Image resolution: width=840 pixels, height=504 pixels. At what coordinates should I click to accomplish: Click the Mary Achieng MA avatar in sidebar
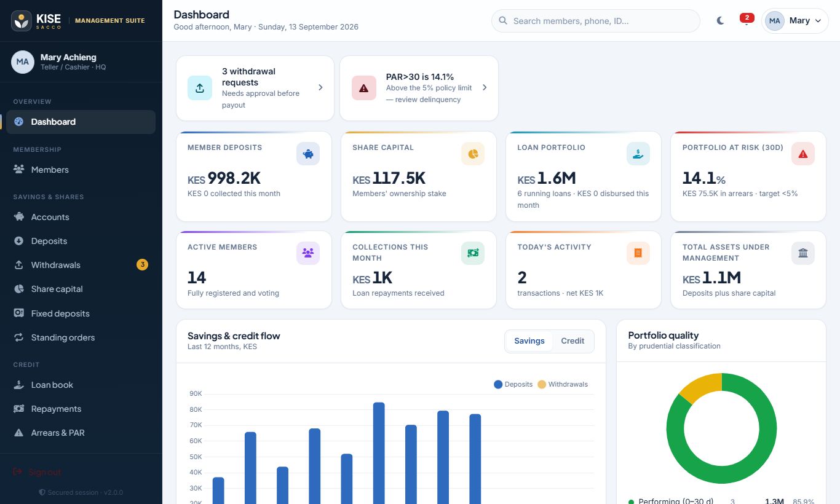pos(23,62)
